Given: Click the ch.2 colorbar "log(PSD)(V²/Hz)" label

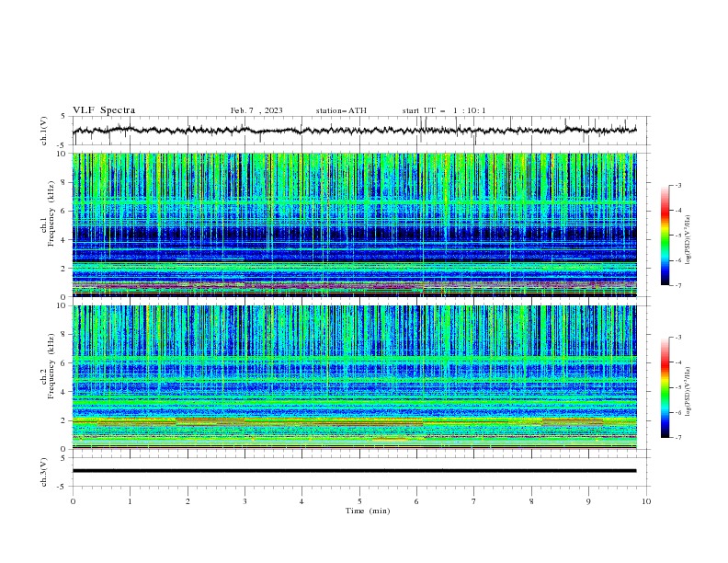Looking at the screenshot, I should pos(688,391).
